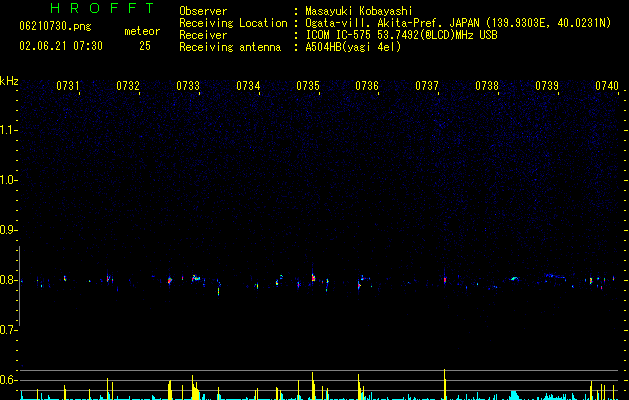Click the 1.0 kHz axis label
Screen dimensions: 629x400
(x=9, y=180)
